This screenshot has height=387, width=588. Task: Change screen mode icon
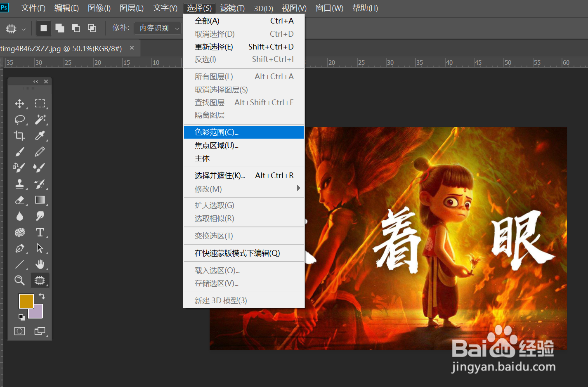point(40,331)
